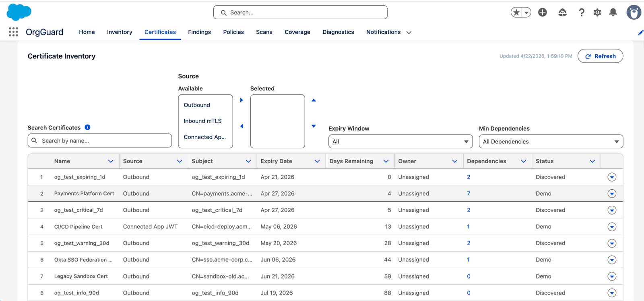Open the Subject column menu chevron
Image resolution: width=644 pixels, height=301 pixels.
pyautogui.click(x=248, y=161)
